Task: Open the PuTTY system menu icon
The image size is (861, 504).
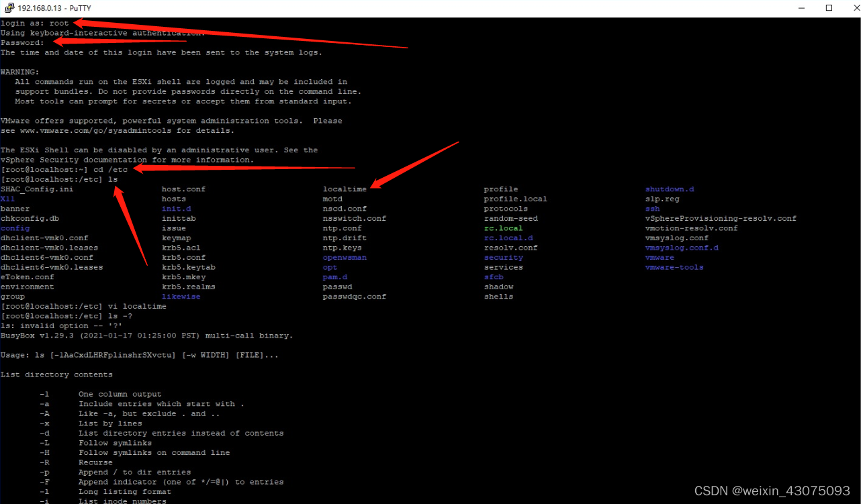Action: tap(8, 8)
